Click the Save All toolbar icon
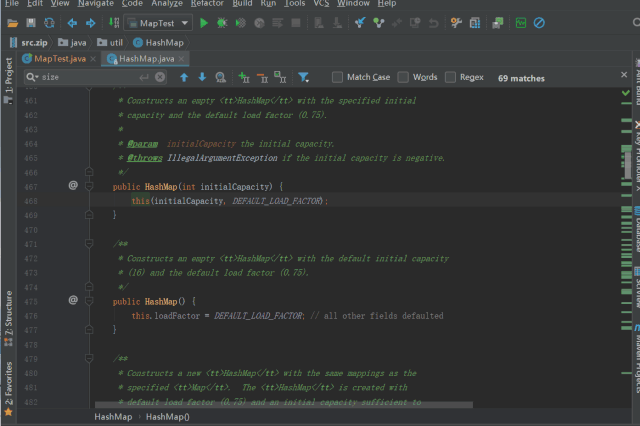The width and height of the screenshot is (640, 426). [x=32, y=22]
